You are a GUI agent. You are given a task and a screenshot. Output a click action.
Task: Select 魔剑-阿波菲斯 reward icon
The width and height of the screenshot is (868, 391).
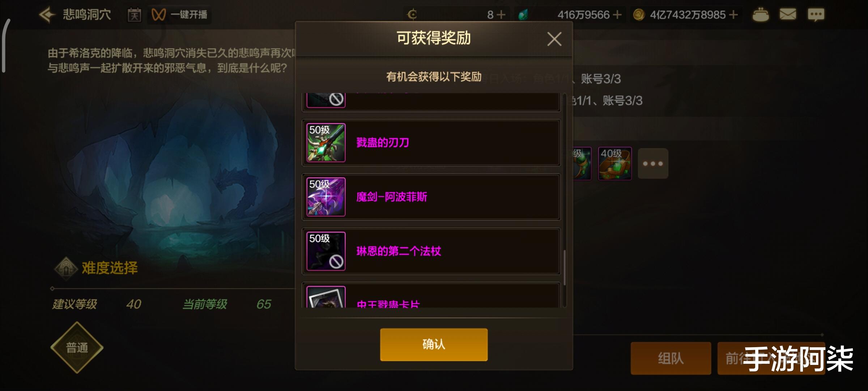pyautogui.click(x=326, y=197)
